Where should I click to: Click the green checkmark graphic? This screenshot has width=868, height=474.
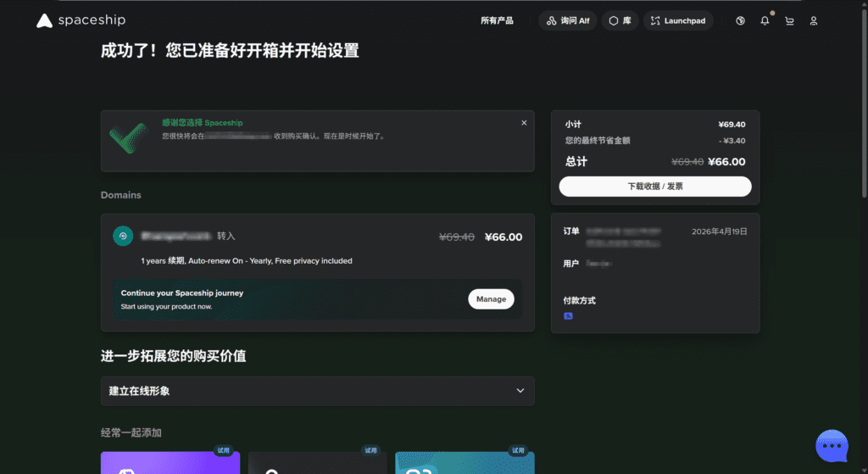pos(129,138)
